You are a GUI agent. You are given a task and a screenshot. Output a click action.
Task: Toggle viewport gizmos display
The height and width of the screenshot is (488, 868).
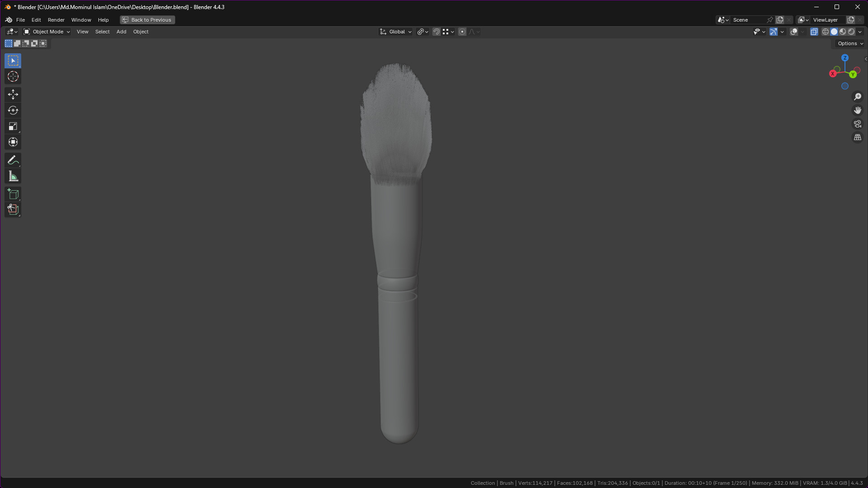coord(773,32)
